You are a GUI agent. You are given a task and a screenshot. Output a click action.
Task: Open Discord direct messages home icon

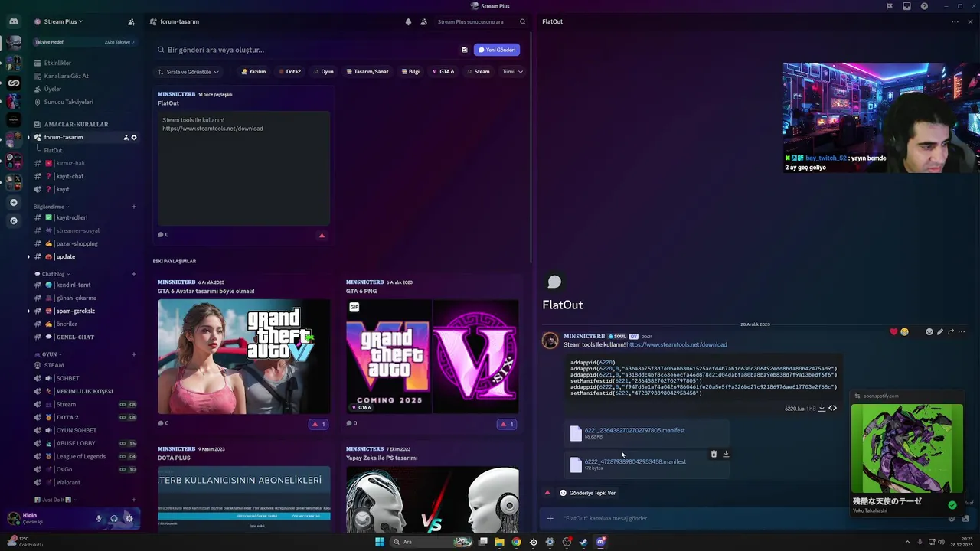(x=14, y=21)
